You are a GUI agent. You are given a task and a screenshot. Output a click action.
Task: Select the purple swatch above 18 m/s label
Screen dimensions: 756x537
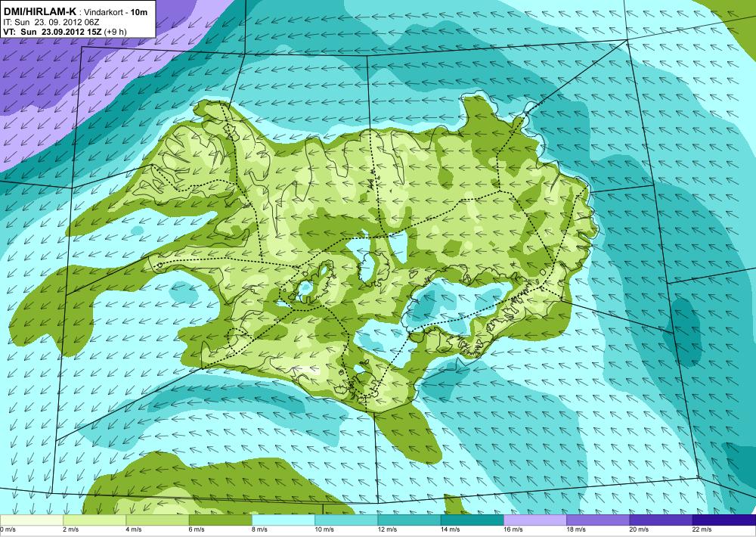598,520
